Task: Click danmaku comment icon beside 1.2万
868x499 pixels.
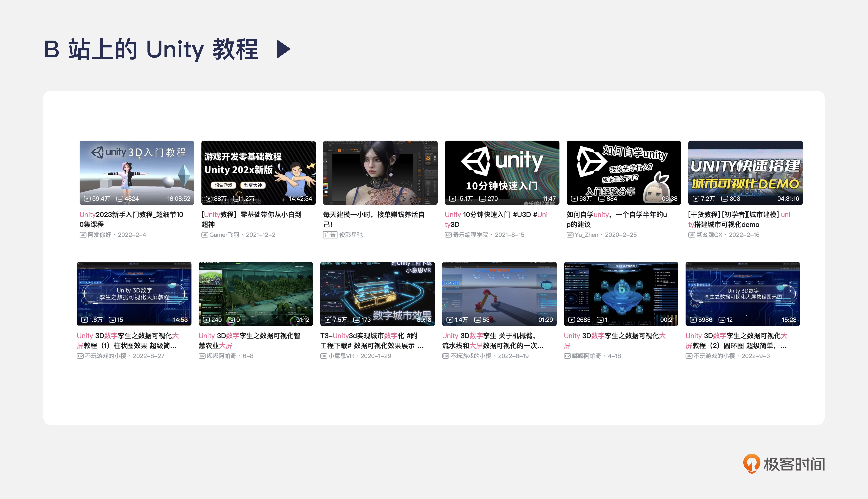Action: pyautogui.click(x=236, y=199)
